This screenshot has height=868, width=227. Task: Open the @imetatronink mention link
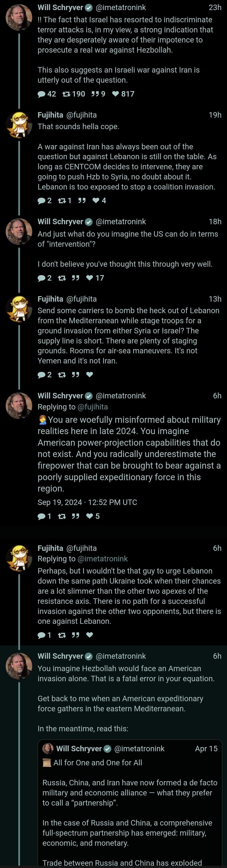(102, 559)
